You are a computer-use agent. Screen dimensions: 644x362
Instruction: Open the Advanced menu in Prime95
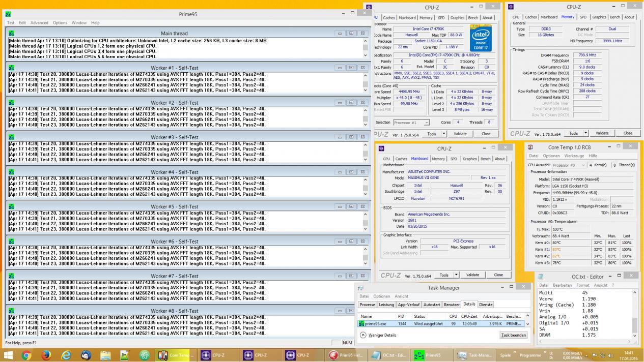click(39, 23)
